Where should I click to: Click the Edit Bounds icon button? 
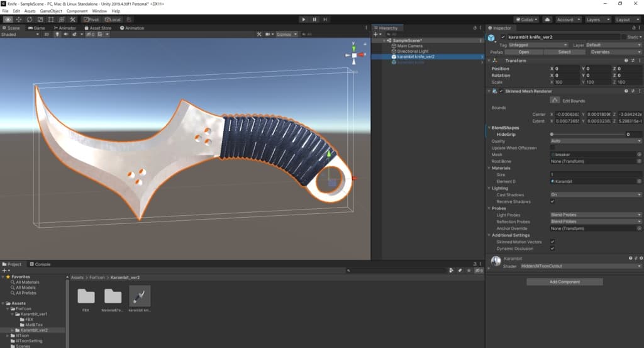coord(555,100)
